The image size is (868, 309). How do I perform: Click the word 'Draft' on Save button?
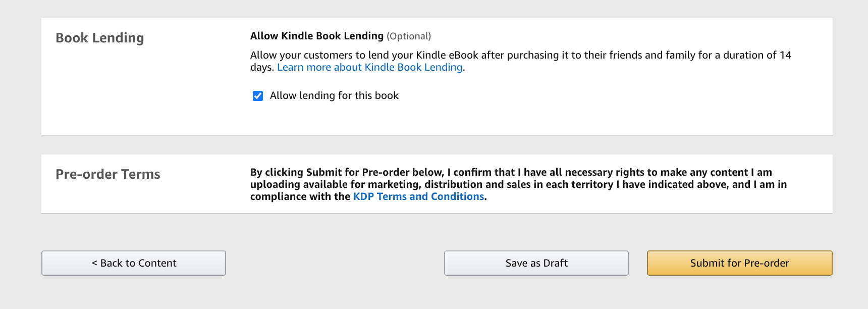click(556, 263)
